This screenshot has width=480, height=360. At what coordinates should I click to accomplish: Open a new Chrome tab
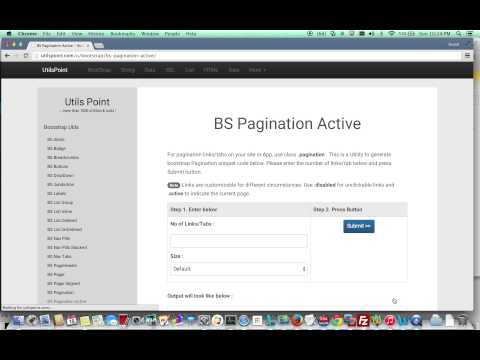(99, 45)
